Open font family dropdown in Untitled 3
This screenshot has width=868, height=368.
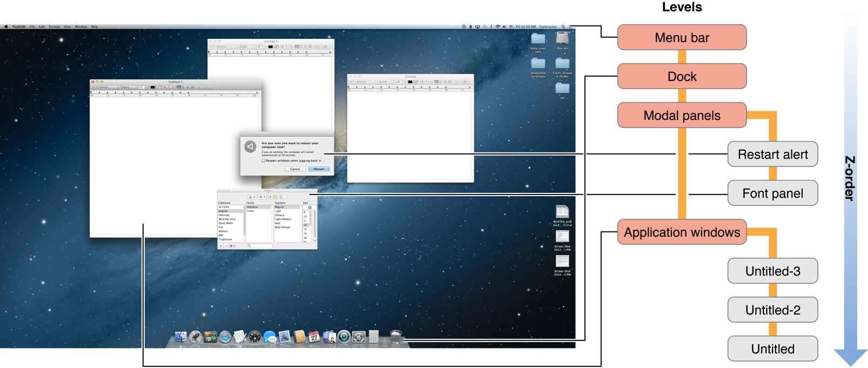click(108, 87)
